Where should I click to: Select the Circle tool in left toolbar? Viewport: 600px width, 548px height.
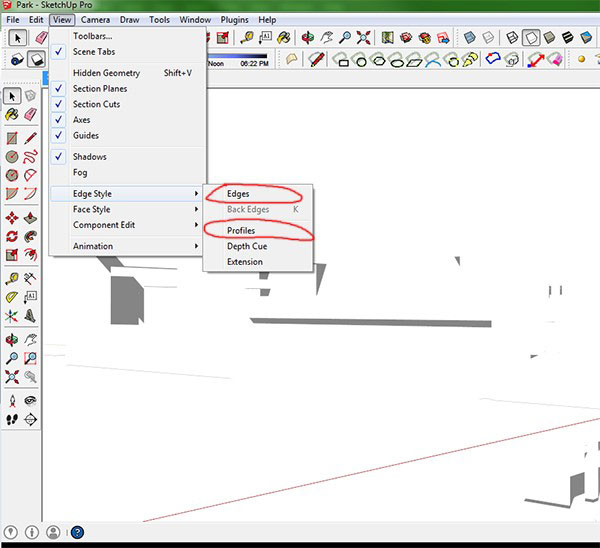click(12, 157)
